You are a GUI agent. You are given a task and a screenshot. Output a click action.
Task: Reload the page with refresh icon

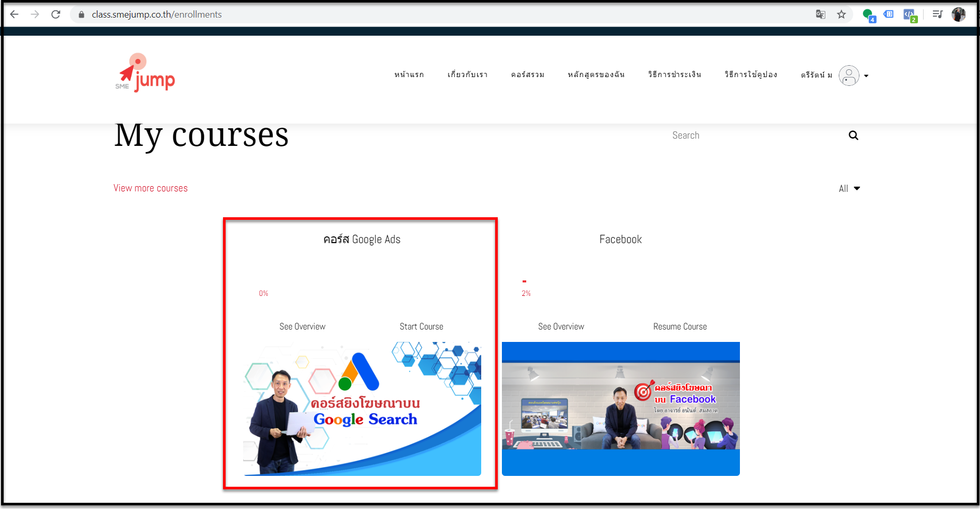point(56,14)
